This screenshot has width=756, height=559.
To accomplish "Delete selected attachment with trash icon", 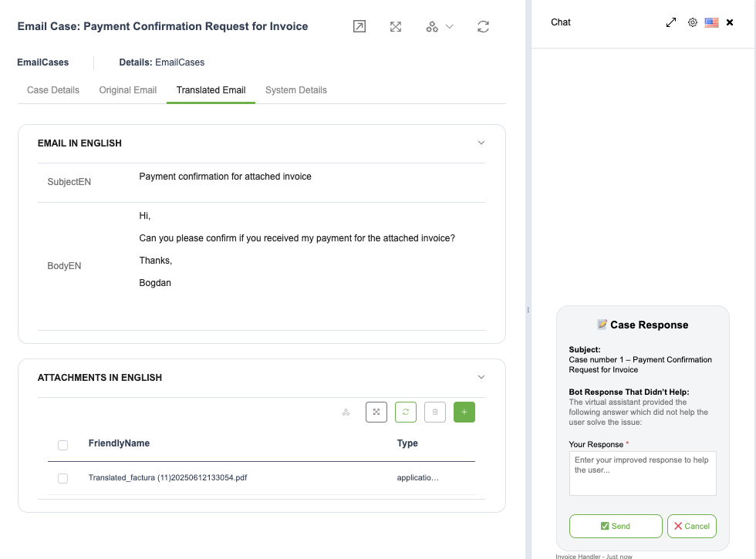I will (x=435, y=412).
